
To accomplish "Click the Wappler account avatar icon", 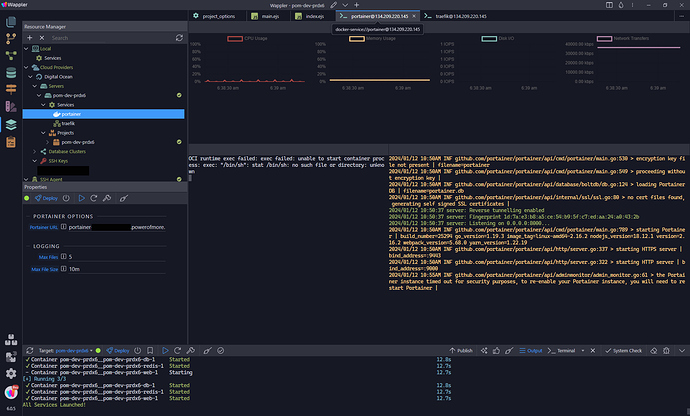I will 11,391.
